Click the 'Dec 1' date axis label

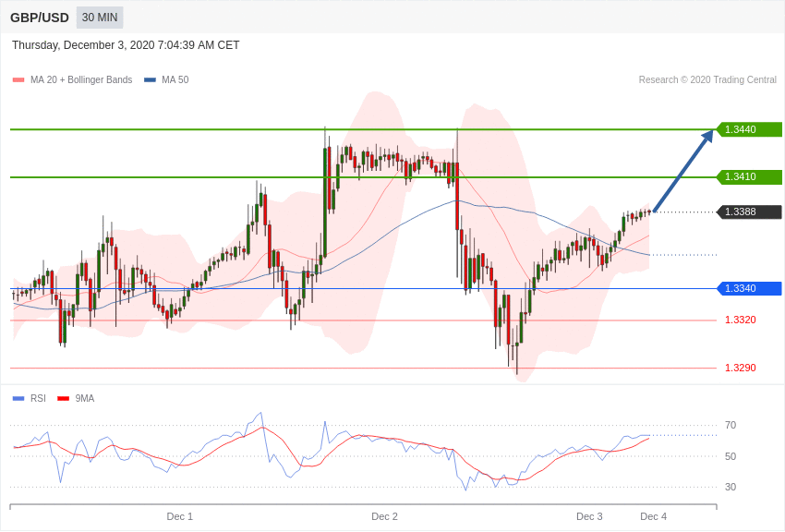click(180, 516)
